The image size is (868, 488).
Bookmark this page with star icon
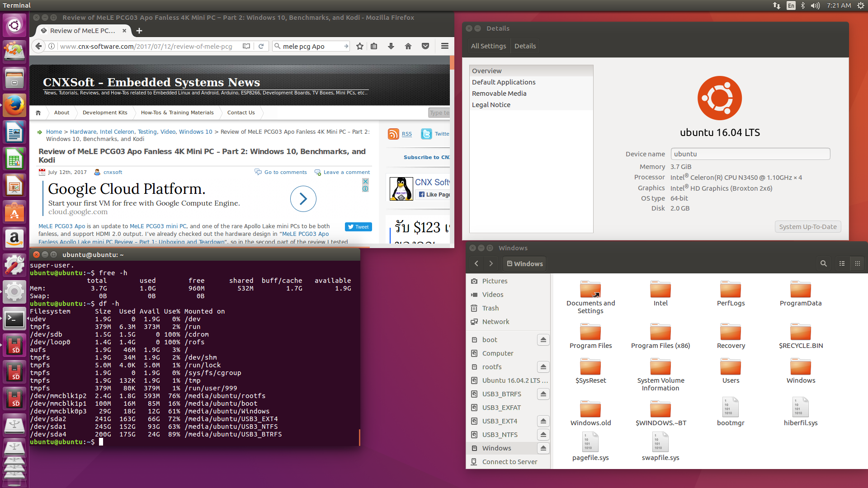click(360, 46)
